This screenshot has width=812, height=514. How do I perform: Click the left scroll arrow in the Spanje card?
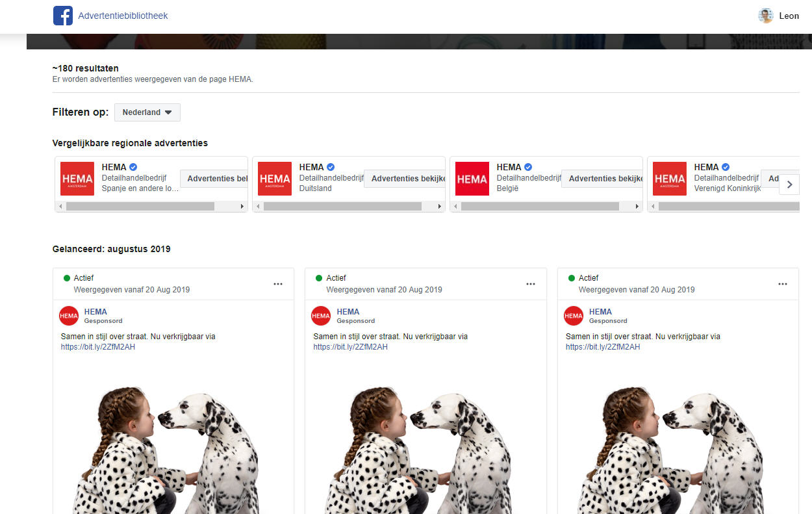(60, 206)
